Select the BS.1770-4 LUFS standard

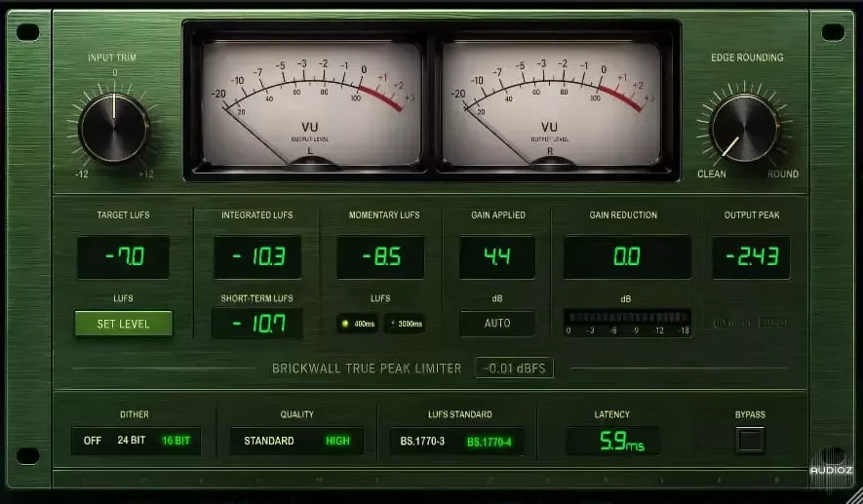(490, 442)
